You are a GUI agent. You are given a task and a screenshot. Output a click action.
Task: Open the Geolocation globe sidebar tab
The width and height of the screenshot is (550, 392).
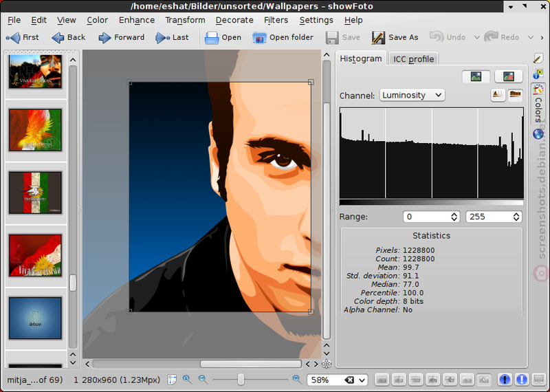pyautogui.click(x=538, y=134)
